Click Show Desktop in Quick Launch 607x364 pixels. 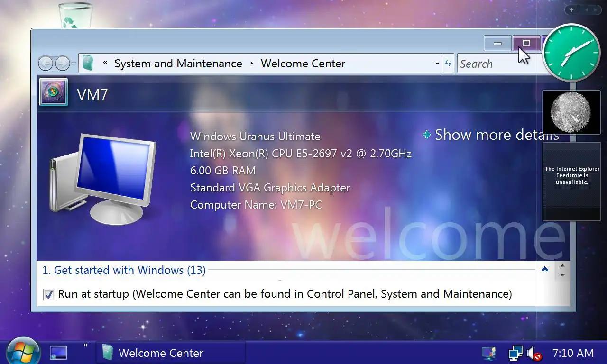(58, 352)
